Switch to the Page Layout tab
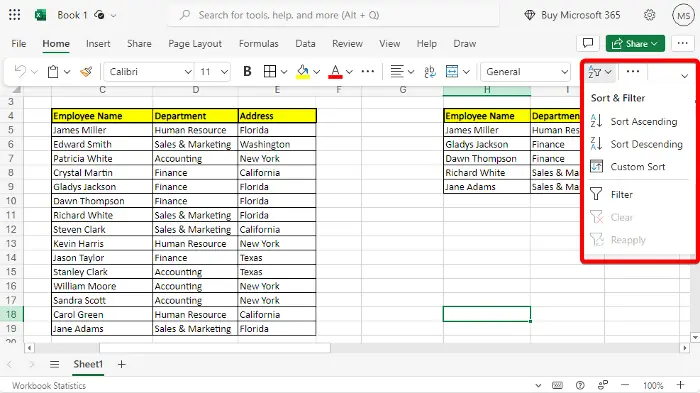 coord(195,43)
